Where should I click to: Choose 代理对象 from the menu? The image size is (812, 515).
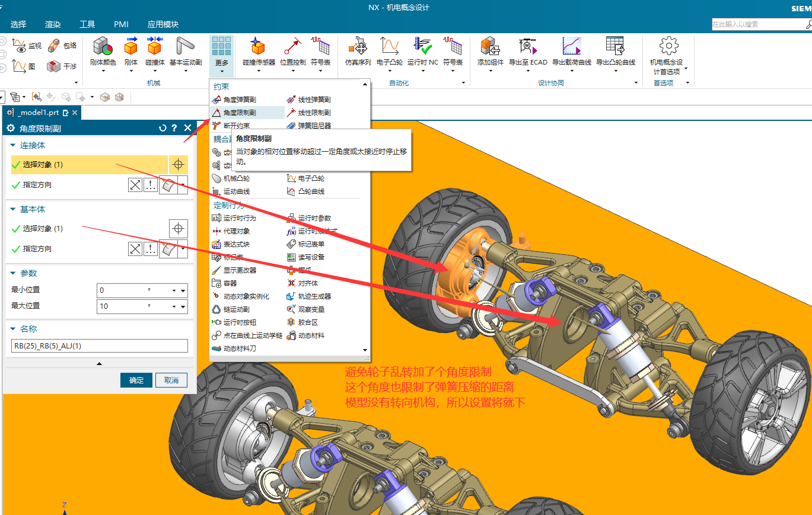[231, 231]
